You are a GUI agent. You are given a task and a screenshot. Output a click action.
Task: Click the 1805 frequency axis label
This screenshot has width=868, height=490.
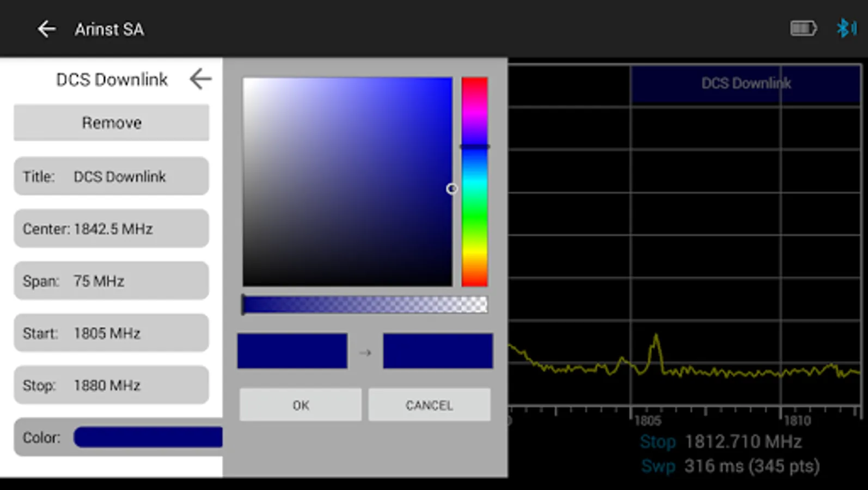click(x=647, y=421)
